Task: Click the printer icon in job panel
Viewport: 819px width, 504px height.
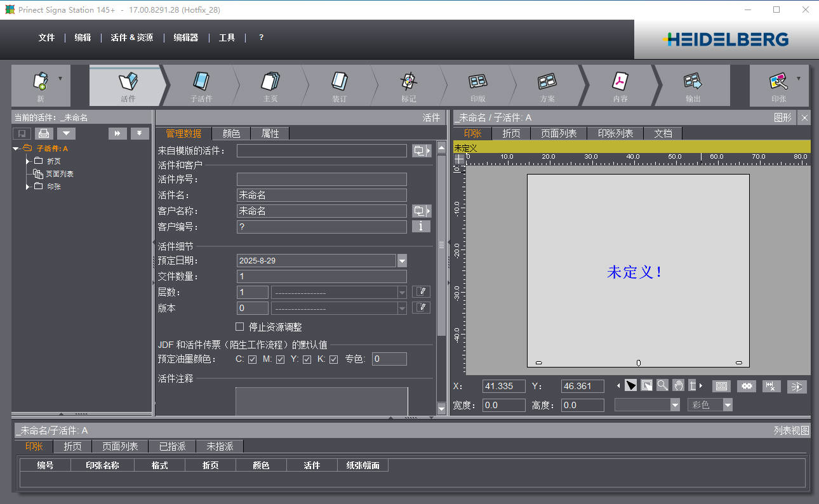Action: [x=43, y=133]
